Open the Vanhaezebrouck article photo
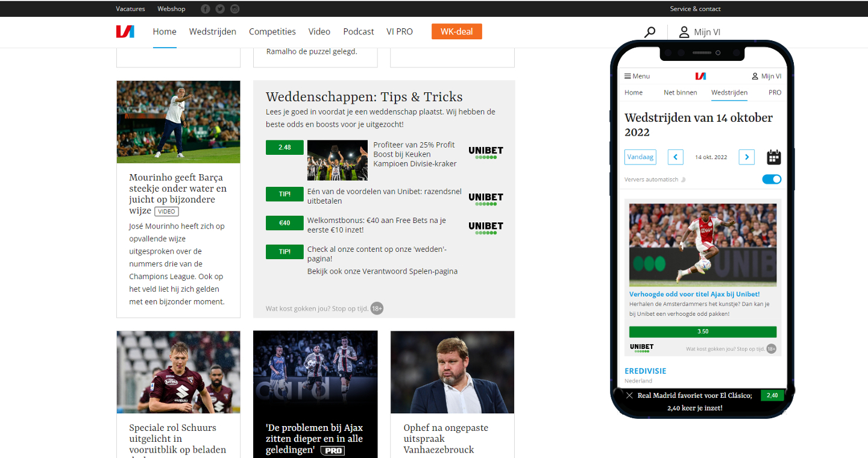The height and width of the screenshot is (458, 868). 452,372
